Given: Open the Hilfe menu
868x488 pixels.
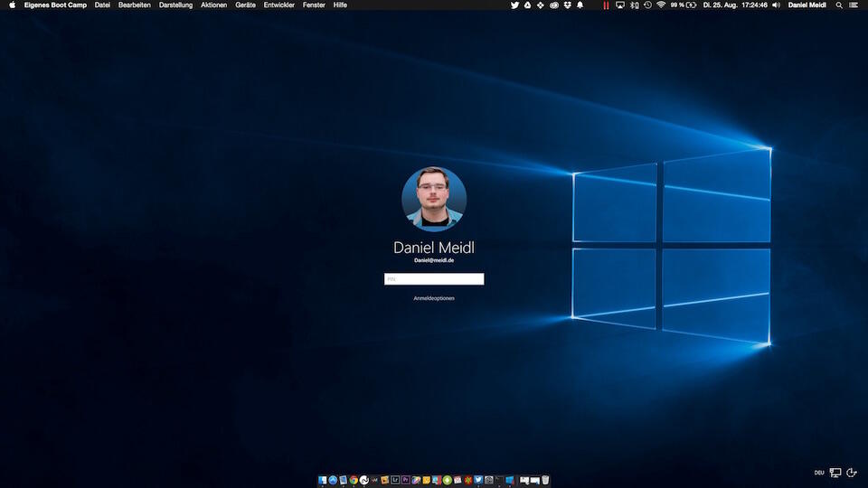Looking at the screenshot, I should (340, 5).
